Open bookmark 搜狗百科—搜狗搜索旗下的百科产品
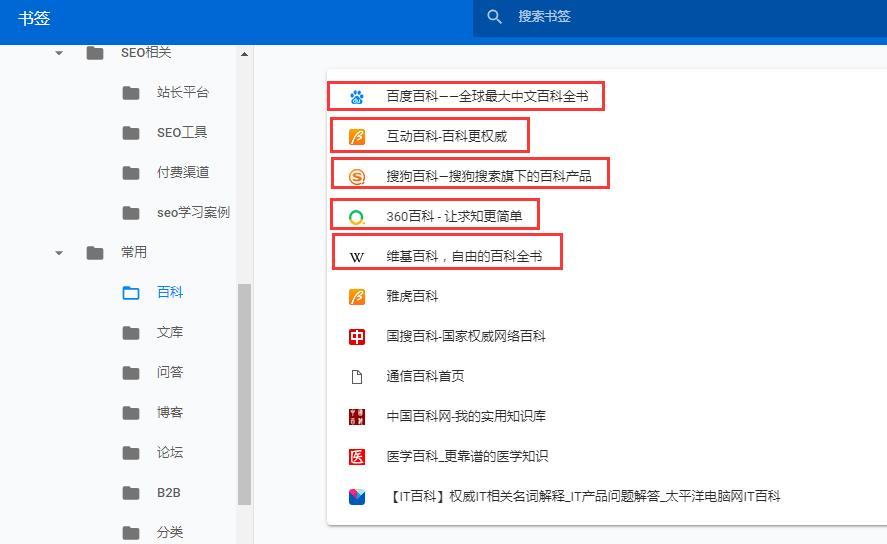The width and height of the screenshot is (887, 544). 489,176
